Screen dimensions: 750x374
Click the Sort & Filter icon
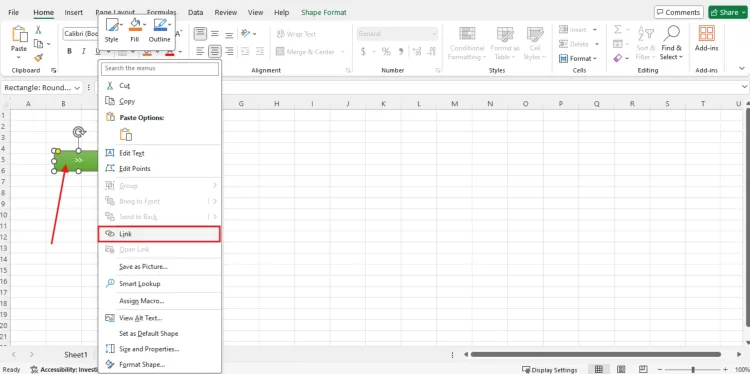pyautogui.click(x=646, y=33)
